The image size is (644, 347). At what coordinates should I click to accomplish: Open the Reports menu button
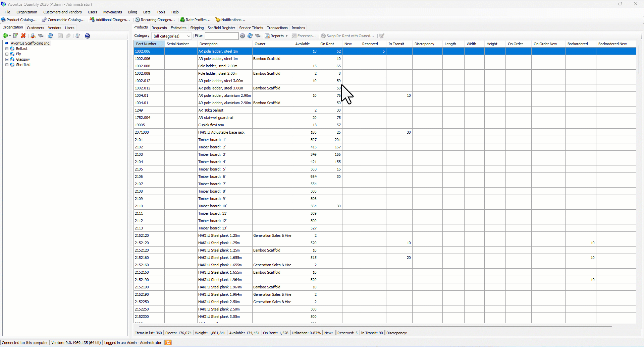tap(276, 36)
